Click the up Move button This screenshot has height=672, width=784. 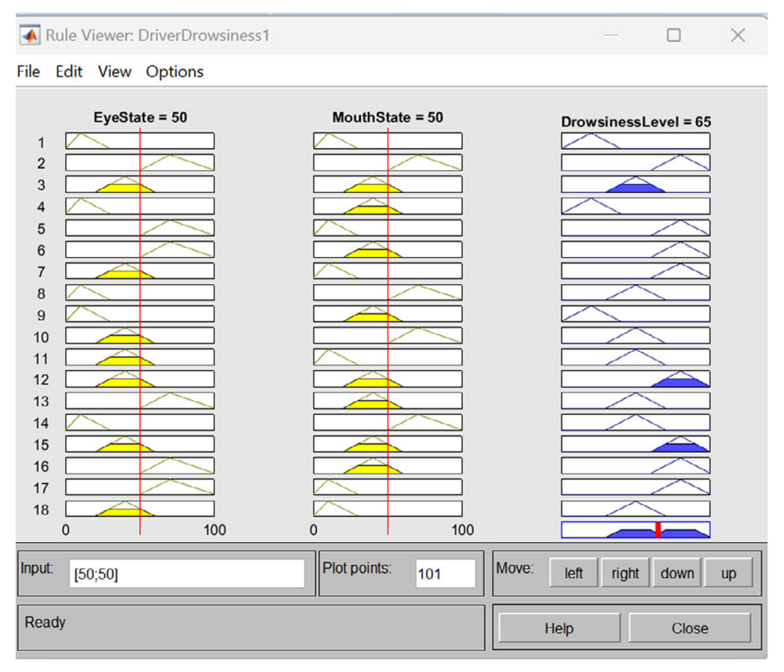coord(728,573)
